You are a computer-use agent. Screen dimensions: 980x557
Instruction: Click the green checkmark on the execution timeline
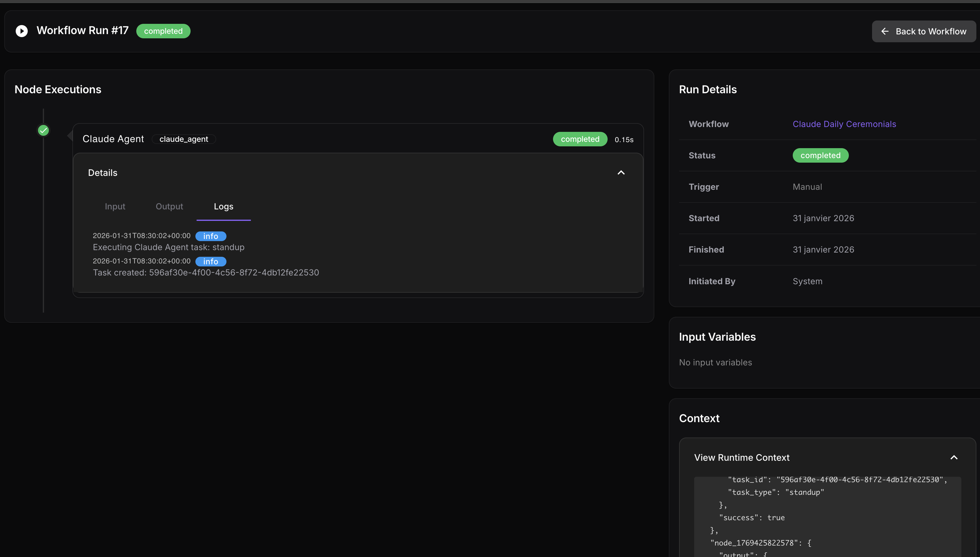43,130
